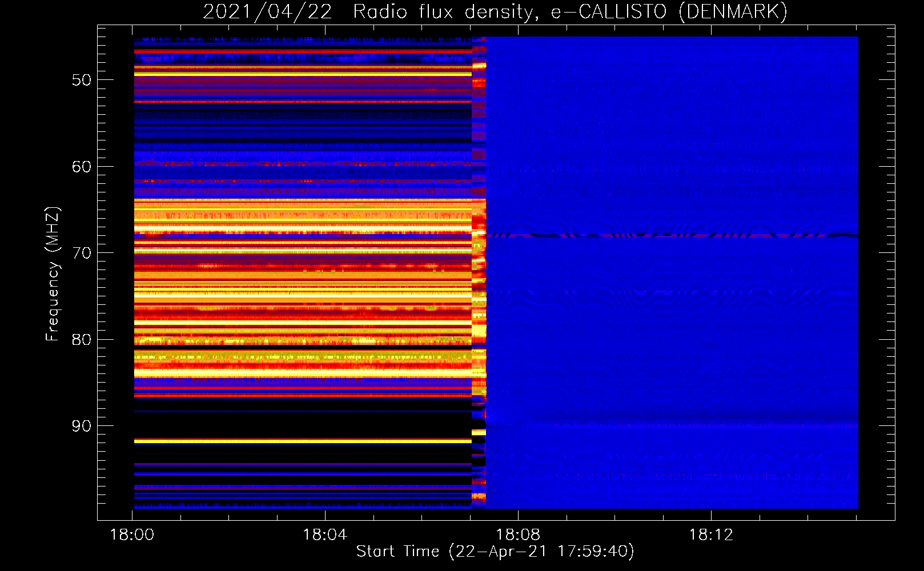
Task: Click the '18:04' time tick label
Action: [325, 535]
